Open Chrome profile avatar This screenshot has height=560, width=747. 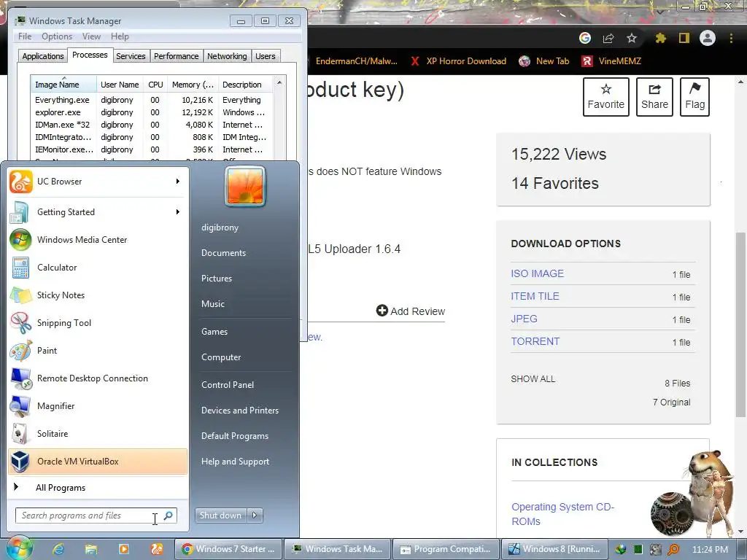708,38
